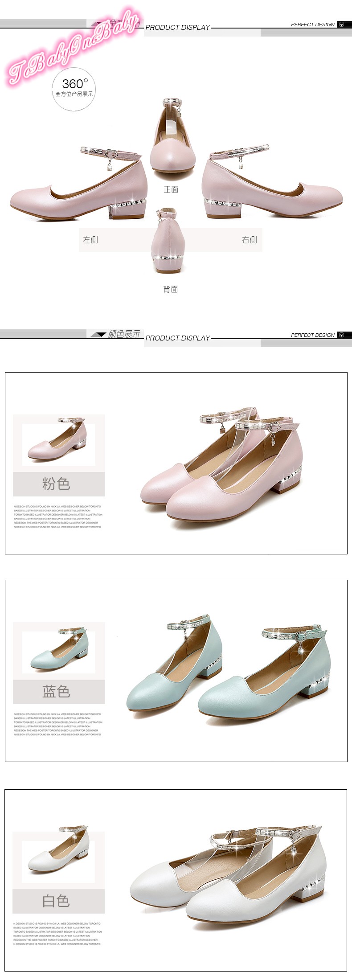Choose the pink shoe color thumbnail
The width and height of the screenshot is (352, 980).
click(58, 440)
